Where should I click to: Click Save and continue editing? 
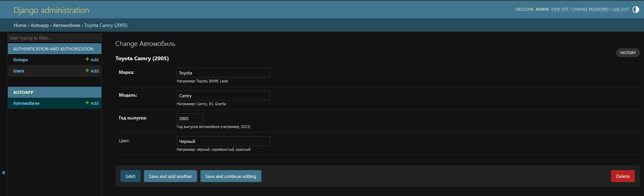coord(230,176)
